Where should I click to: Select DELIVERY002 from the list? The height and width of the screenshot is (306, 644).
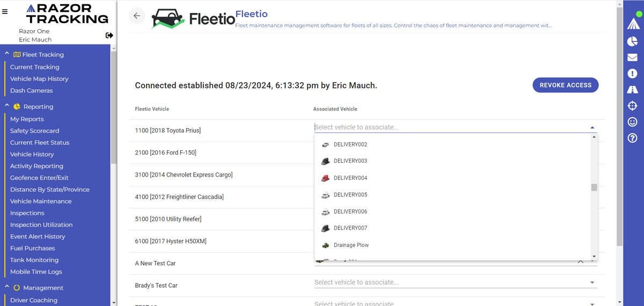tap(453, 144)
